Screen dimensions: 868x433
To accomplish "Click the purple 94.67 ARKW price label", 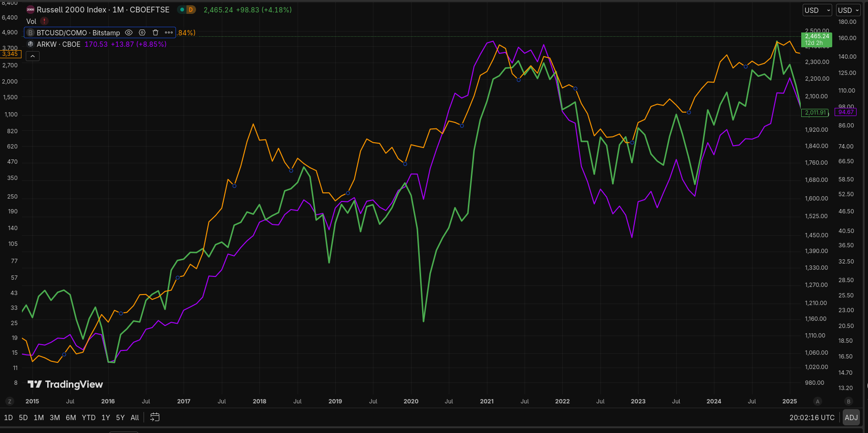I will pos(846,112).
